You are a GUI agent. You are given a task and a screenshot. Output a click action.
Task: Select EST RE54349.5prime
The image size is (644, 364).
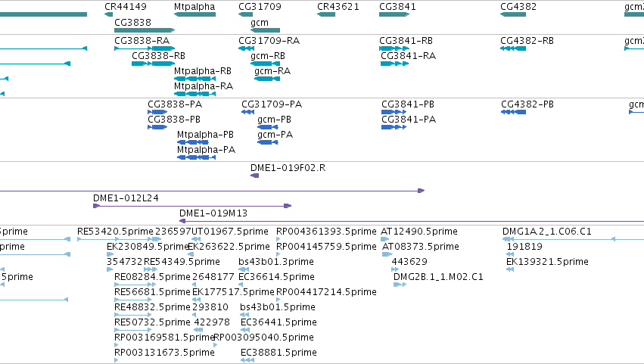pyautogui.click(x=182, y=262)
